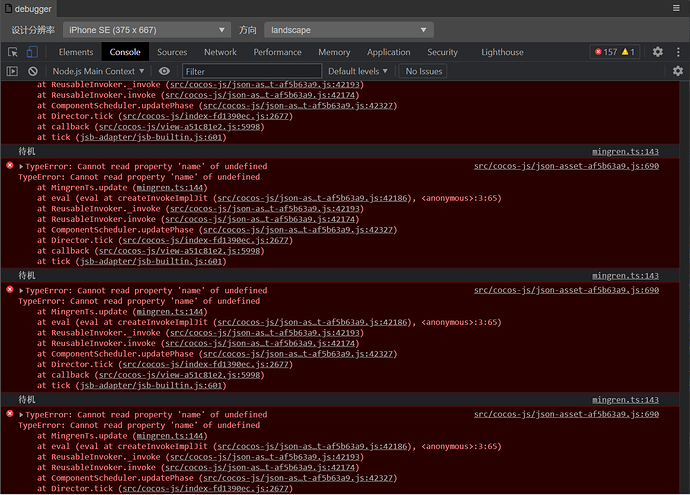Click the first red error circle icon
This screenshot has height=495, width=690.
click(x=10, y=165)
